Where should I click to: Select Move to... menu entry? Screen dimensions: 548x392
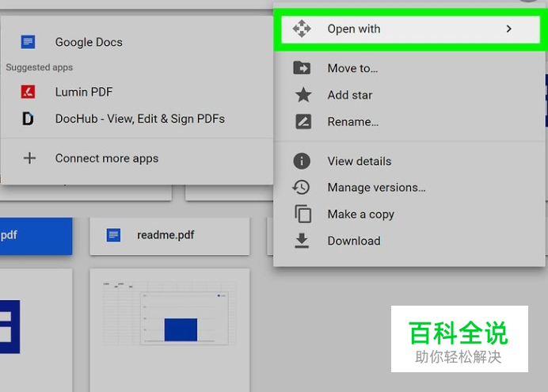(x=409, y=68)
